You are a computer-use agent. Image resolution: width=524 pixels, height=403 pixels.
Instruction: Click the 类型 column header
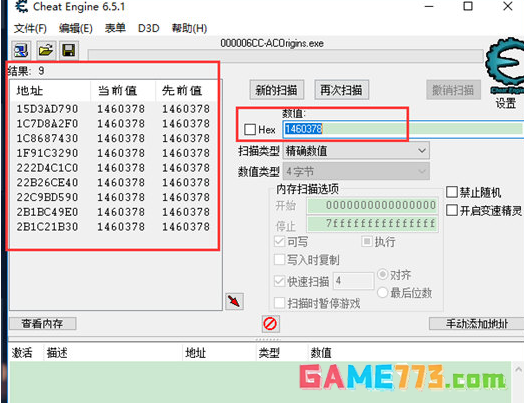coord(282,353)
